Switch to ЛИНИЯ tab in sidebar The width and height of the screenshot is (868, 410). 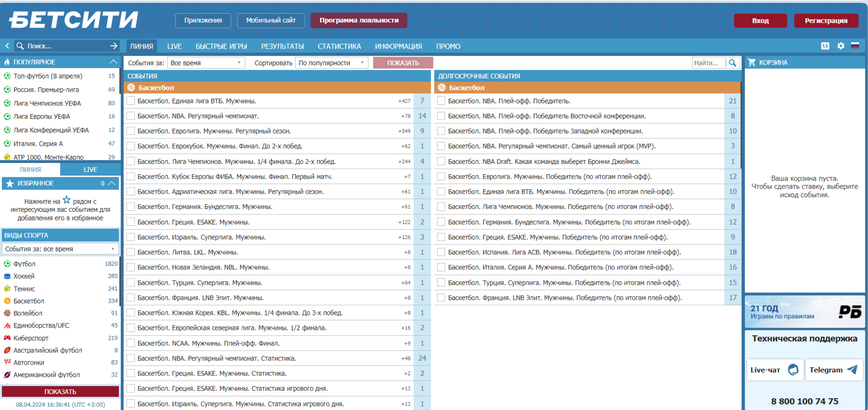(x=30, y=169)
